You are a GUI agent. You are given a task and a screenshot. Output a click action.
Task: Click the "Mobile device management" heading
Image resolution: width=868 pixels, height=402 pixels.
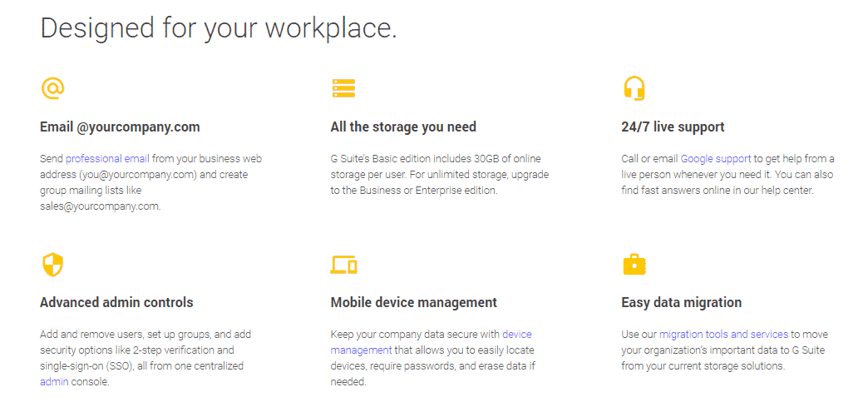413,302
